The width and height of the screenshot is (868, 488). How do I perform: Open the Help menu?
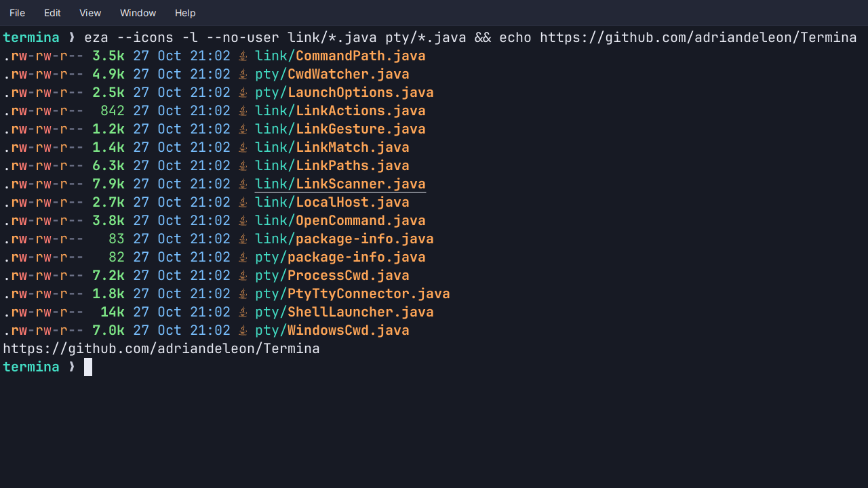point(185,13)
